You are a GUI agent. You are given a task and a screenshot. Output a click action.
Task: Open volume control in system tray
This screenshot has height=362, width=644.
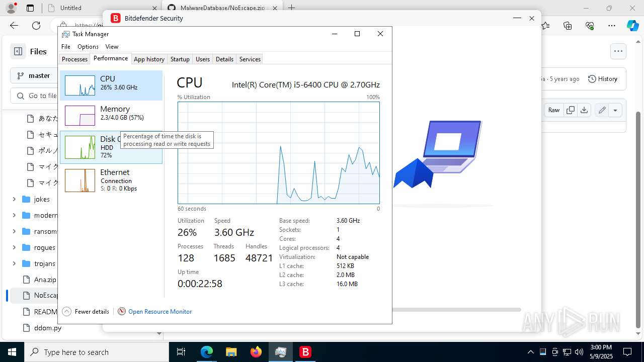coord(579,352)
